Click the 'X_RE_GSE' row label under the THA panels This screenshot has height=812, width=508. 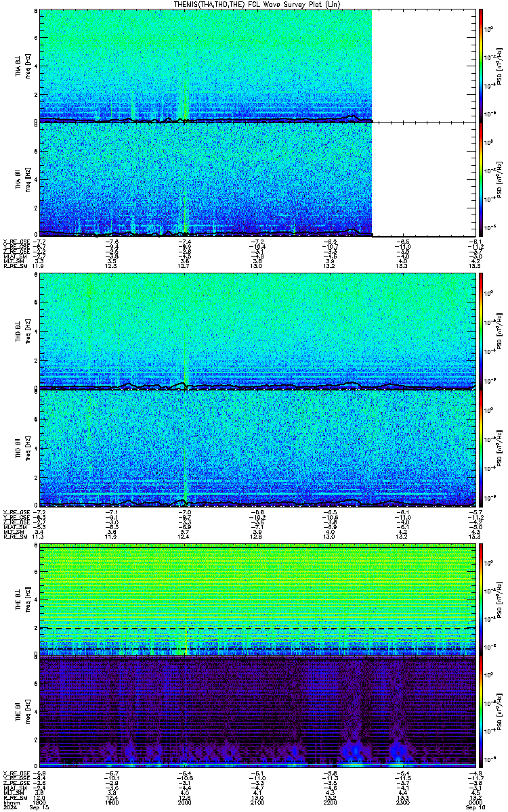tap(16, 241)
